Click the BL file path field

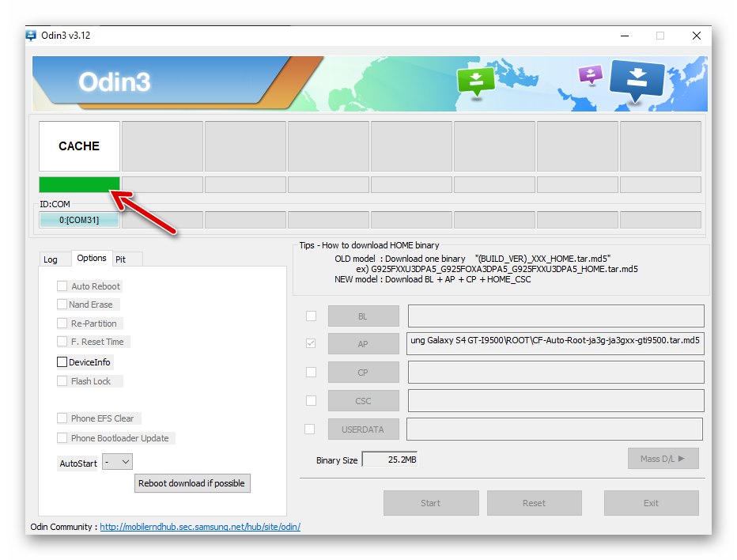pos(556,316)
